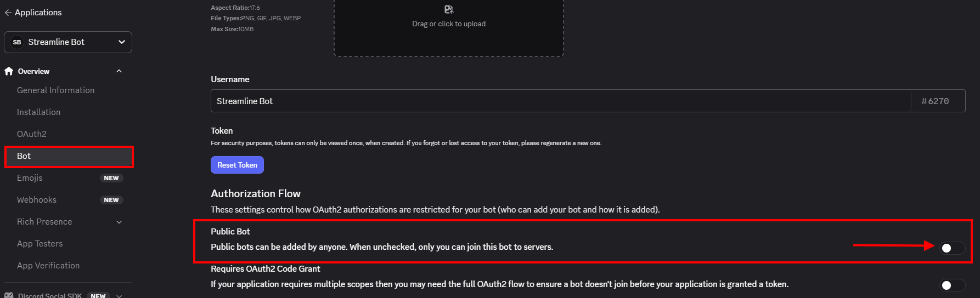Screen dimensions: 980x298
Task: Click the Username input field
Action: click(560, 101)
